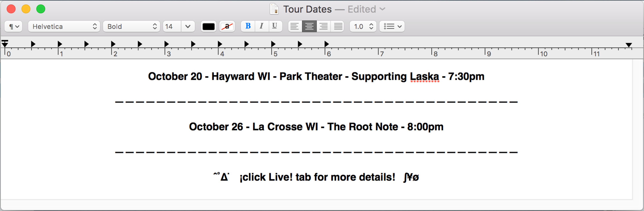This screenshot has width=644, height=211.
Task: Select center text alignment
Action: pyautogui.click(x=309, y=26)
